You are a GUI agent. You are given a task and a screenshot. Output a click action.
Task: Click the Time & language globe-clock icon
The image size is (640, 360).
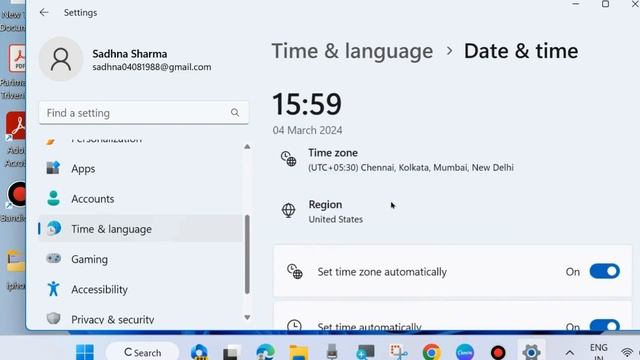click(x=53, y=229)
